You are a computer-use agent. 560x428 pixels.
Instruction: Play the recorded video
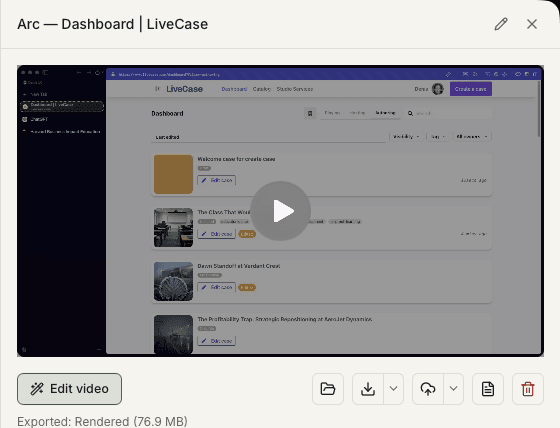[280, 211]
